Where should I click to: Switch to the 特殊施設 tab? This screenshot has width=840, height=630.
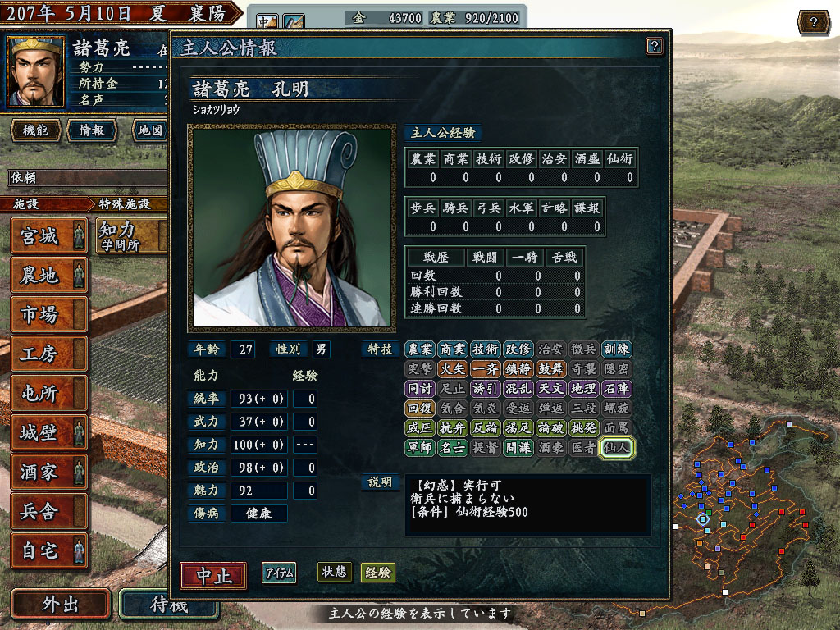(125, 204)
